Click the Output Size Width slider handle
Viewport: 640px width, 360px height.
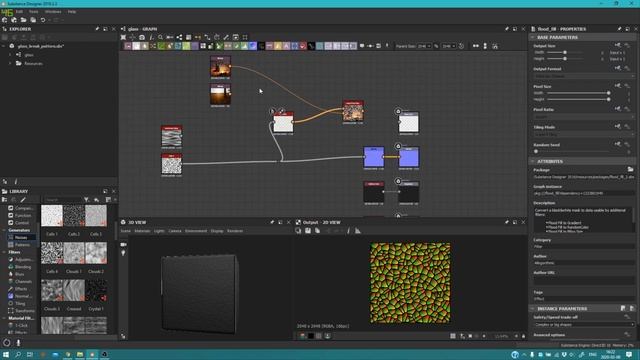(x=565, y=52)
